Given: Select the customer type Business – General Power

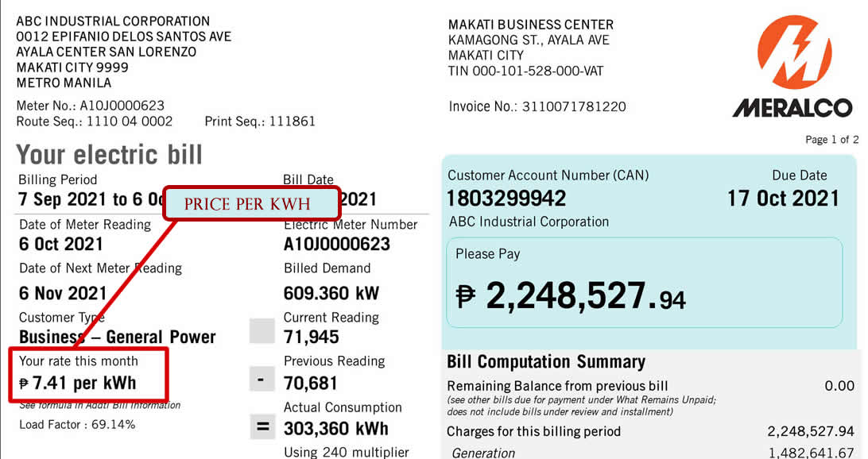Looking at the screenshot, I should point(118,337).
